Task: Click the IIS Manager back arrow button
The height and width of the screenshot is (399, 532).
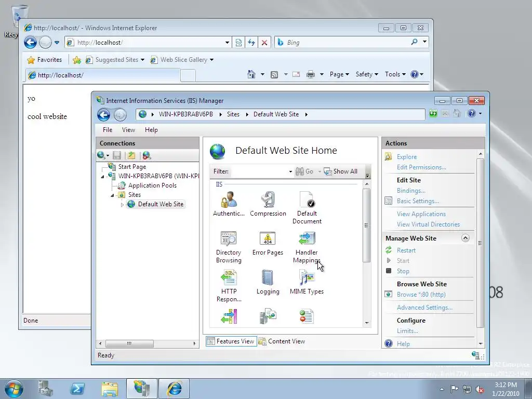Action: [x=103, y=115]
